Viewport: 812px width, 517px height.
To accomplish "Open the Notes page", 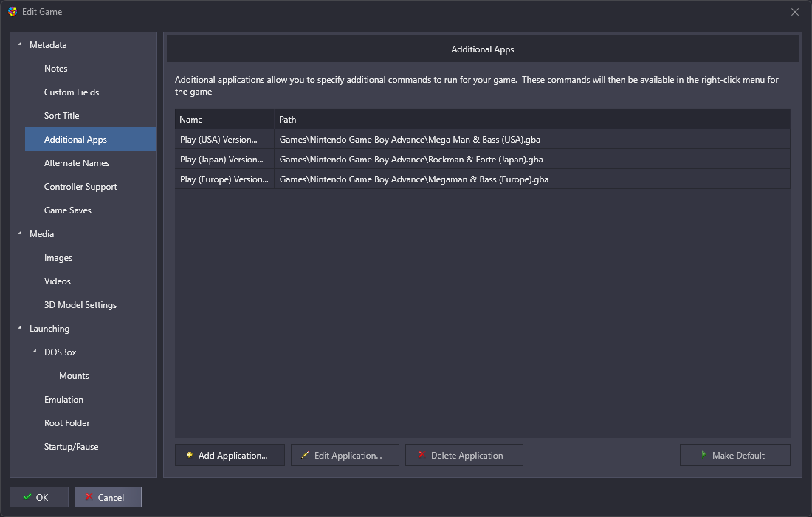I will 56,69.
